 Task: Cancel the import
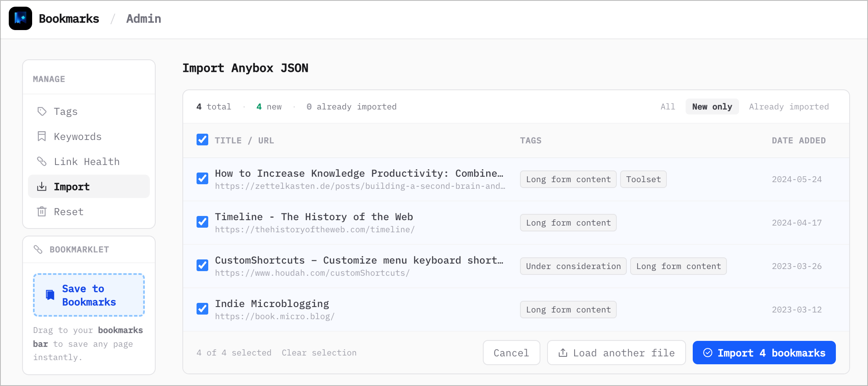[511, 353]
